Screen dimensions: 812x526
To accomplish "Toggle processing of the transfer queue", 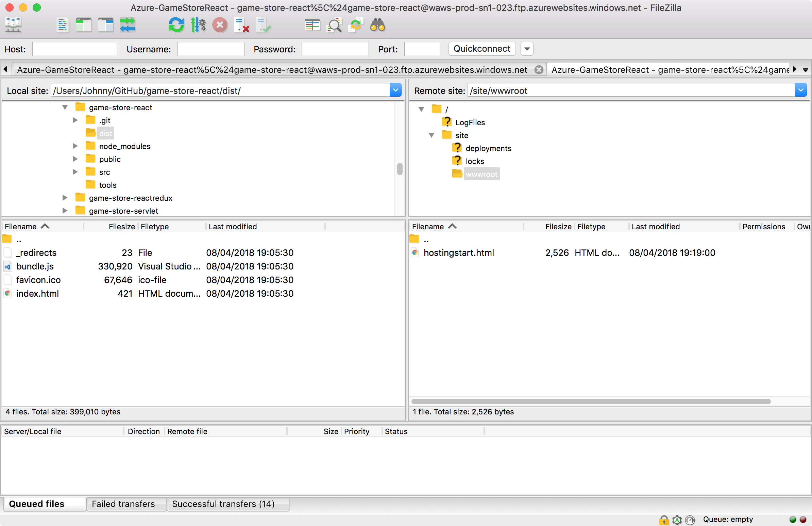I will 198,25.
